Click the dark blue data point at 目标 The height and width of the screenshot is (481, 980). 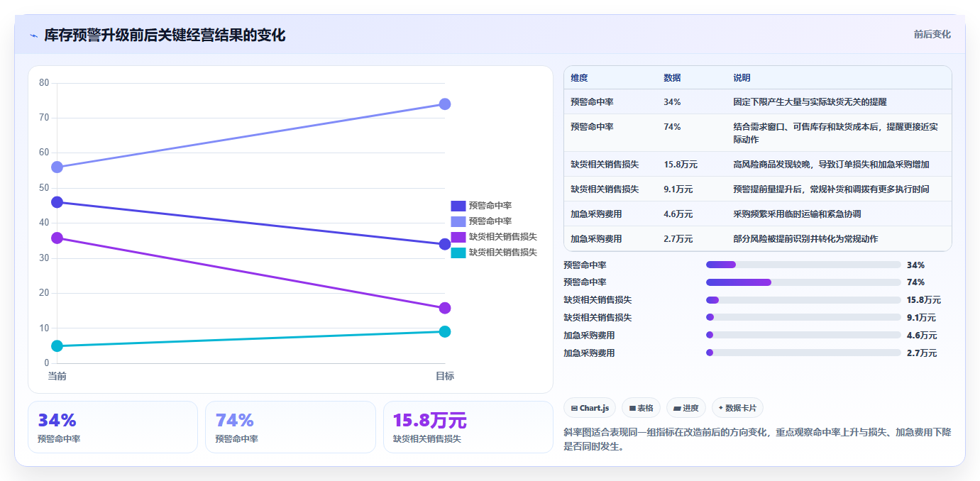click(445, 244)
